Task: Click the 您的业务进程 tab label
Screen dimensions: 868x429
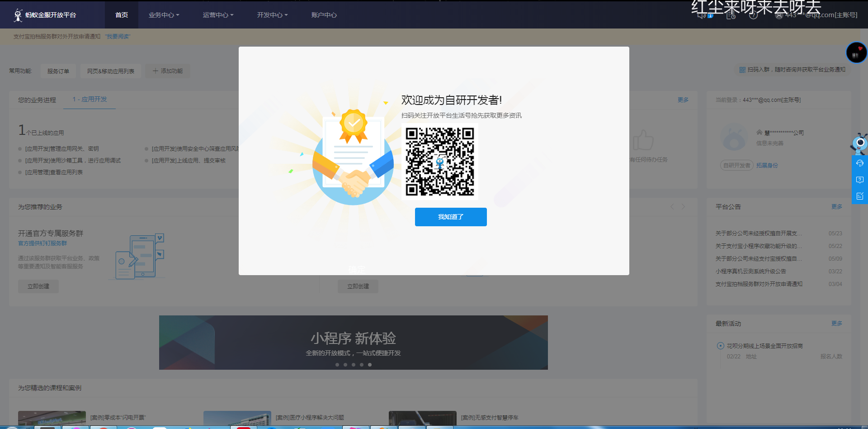Action: click(37, 100)
